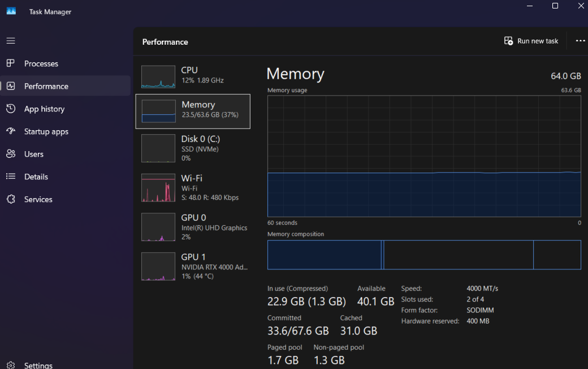588x369 pixels.
Task: Open the three-dot more options menu
Action: click(580, 41)
